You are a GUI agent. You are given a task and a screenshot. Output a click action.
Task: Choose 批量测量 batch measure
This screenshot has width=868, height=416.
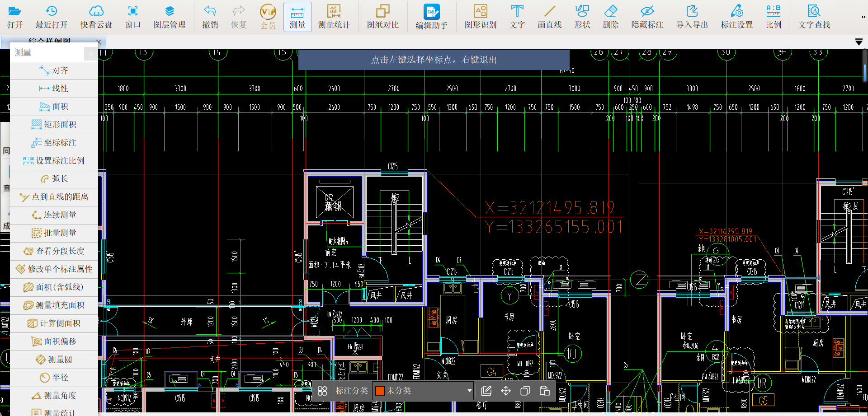54,233
